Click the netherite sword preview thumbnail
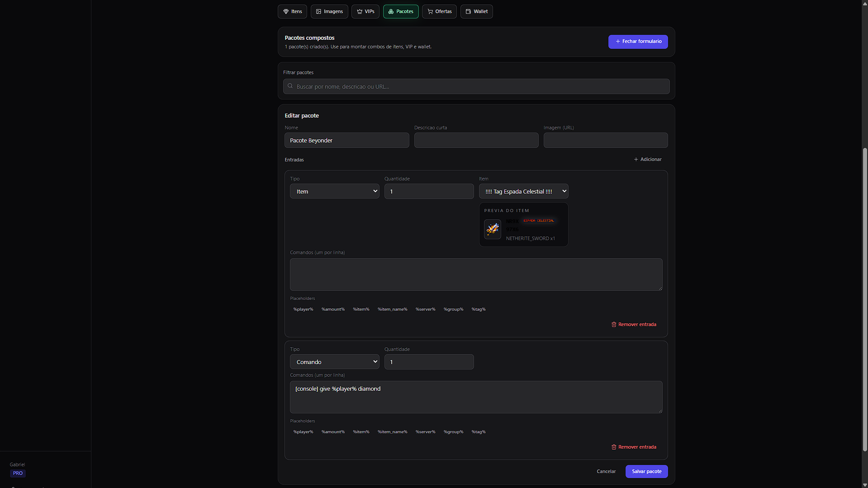 (492, 229)
